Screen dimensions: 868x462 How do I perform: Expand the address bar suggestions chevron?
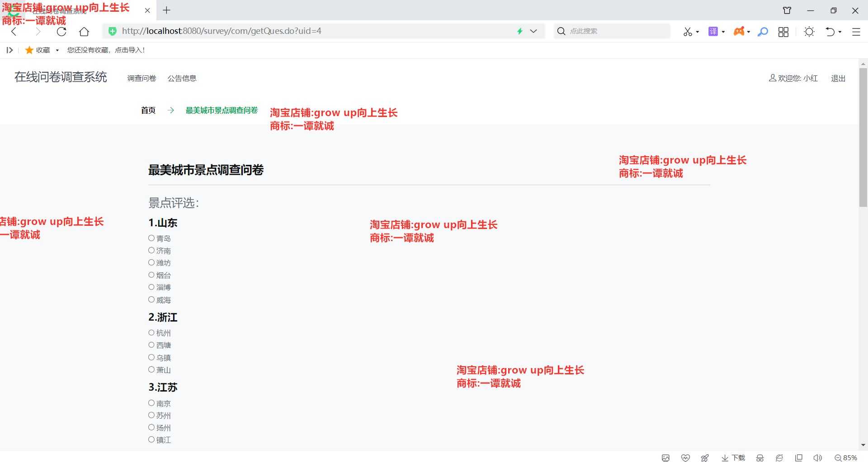tap(534, 31)
